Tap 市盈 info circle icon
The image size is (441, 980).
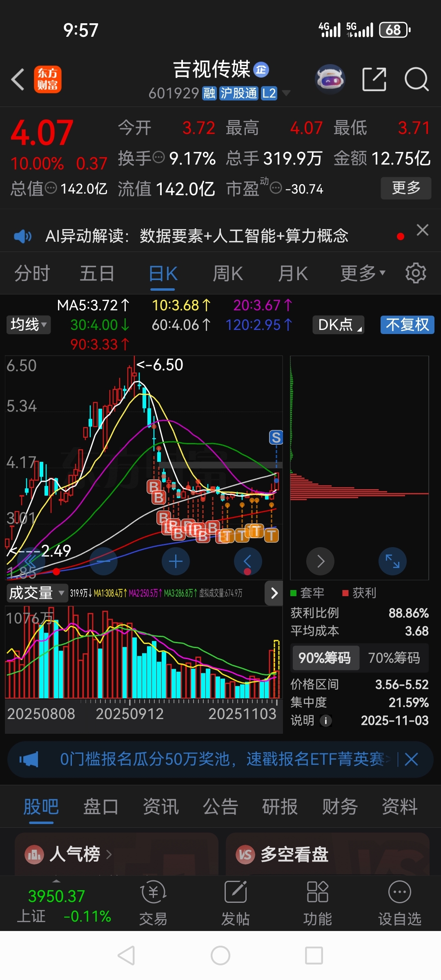point(276,188)
